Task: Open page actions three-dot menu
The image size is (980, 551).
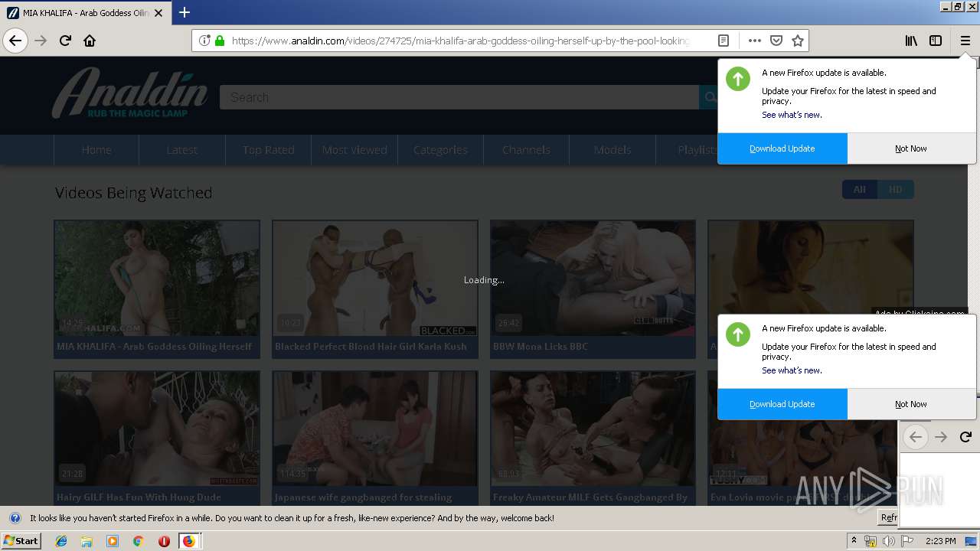Action: 755,41
